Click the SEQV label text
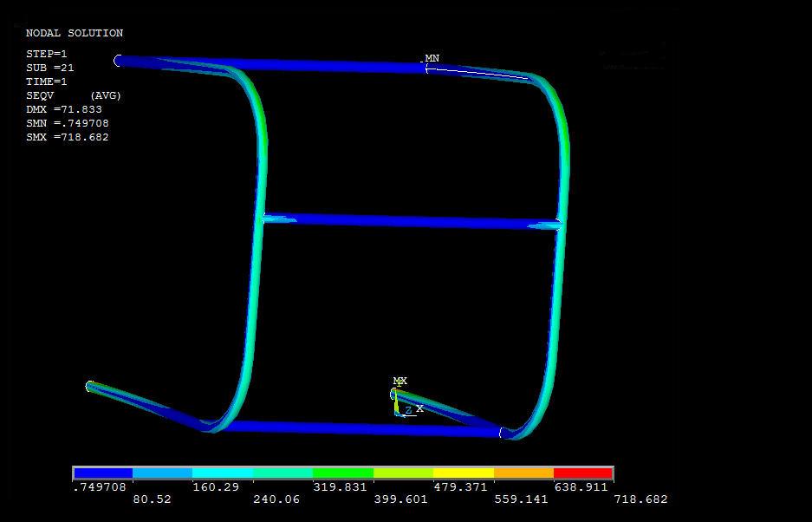 (x=40, y=96)
